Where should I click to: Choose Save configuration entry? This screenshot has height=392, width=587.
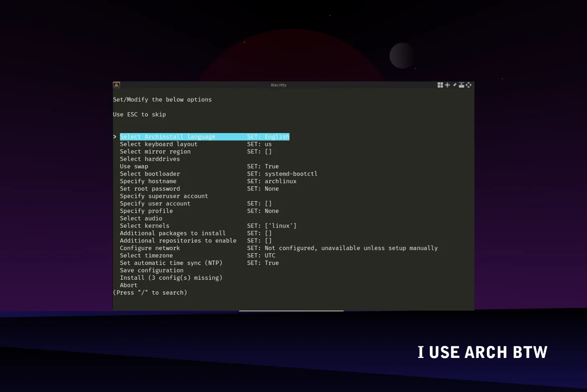[x=151, y=271]
